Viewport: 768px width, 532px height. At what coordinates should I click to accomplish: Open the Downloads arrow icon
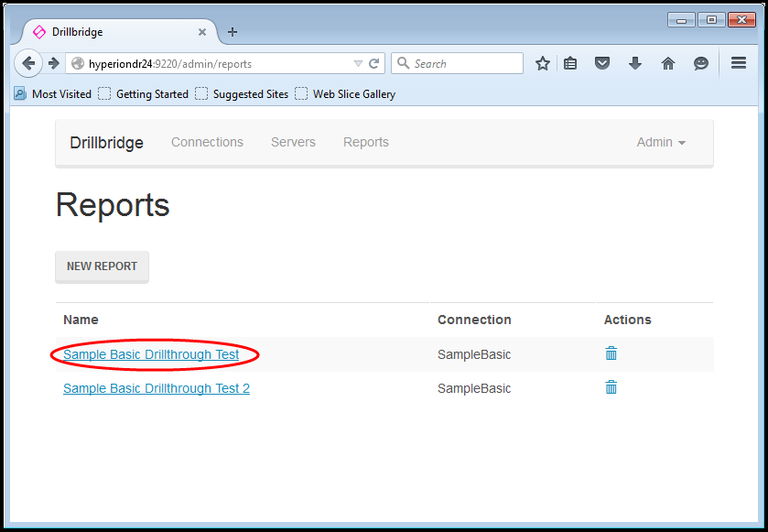[x=635, y=64]
